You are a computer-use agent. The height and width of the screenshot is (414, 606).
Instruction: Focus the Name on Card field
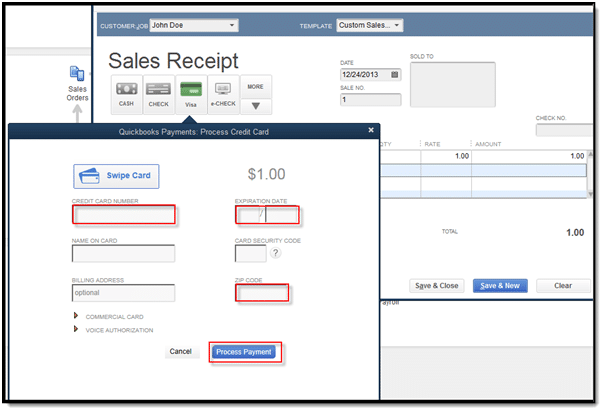click(x=123, y=253)
